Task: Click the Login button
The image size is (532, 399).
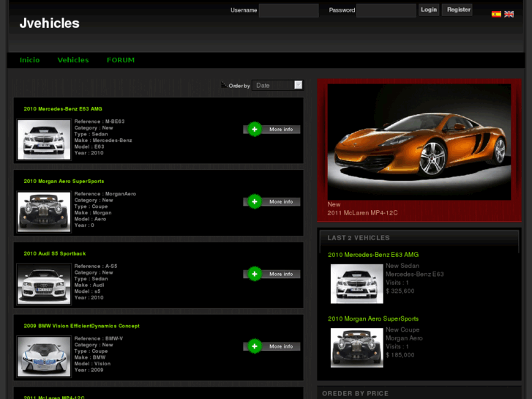Action: click(429, 10)
